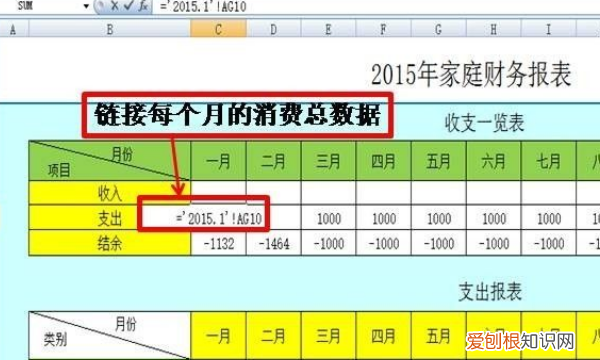Click the 项目/月份 diagonal header cell
This screenshot has height=360, width=600.
point(109,161)
